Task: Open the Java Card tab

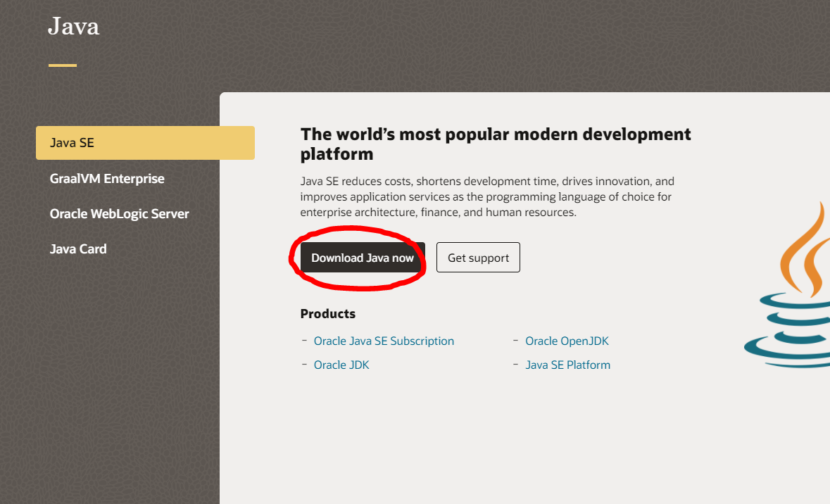Action: point(78,248)
